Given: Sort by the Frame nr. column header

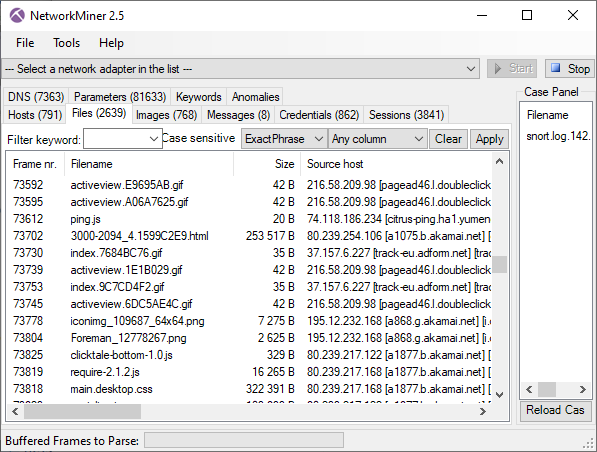Looking at the screenshot, I should 35,164.
